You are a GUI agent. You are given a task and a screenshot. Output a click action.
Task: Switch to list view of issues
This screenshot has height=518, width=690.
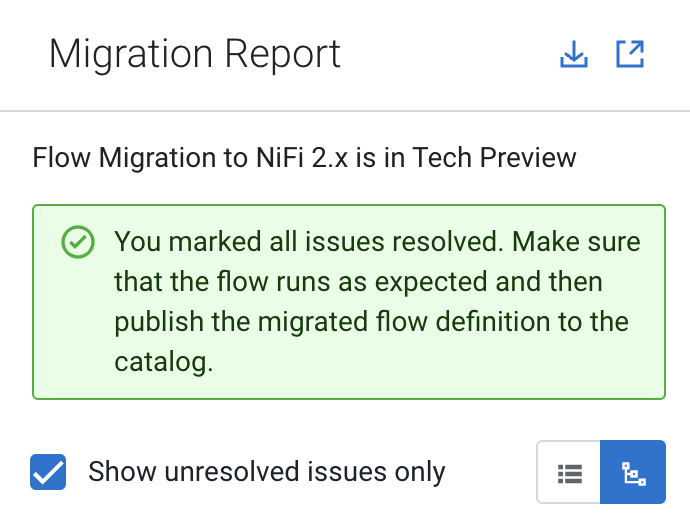569,472
